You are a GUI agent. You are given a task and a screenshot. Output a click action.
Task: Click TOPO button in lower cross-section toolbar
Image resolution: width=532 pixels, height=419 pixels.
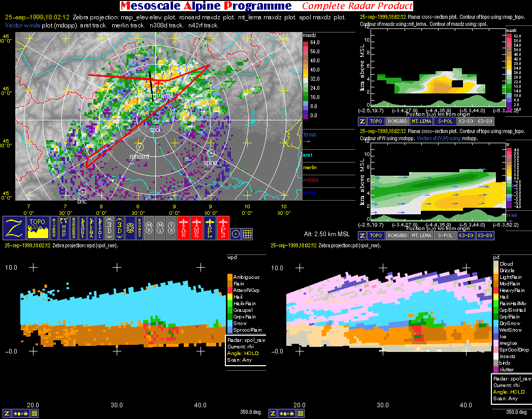376,236
